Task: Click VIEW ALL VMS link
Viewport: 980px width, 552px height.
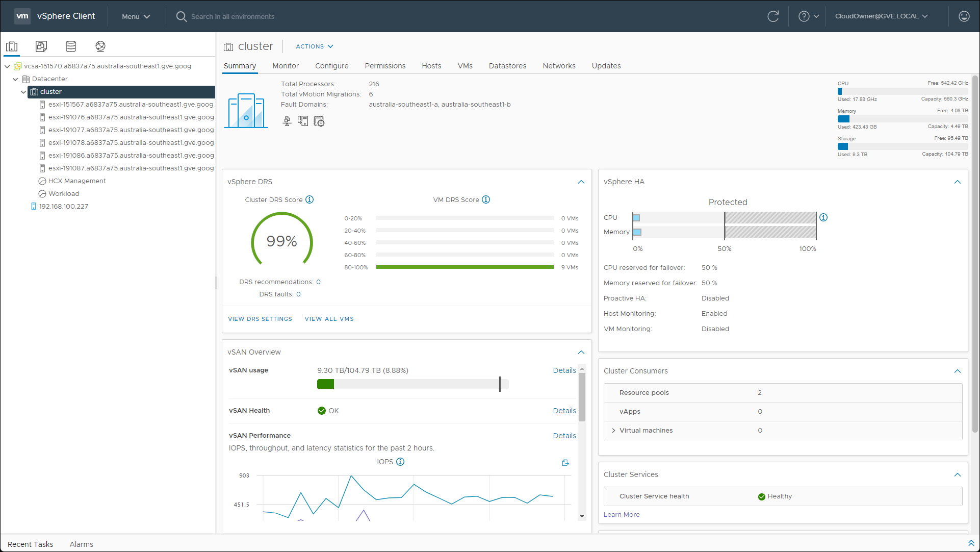Action: 329,319
